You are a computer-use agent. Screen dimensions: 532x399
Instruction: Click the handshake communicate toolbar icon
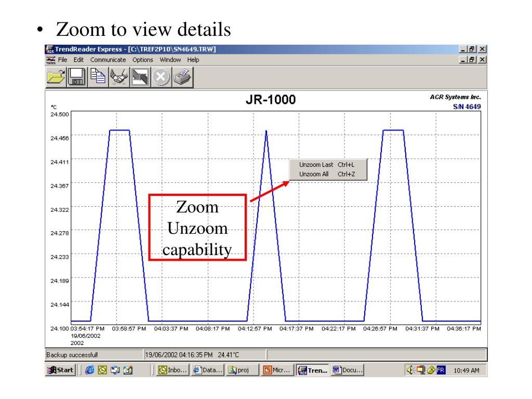119,77
